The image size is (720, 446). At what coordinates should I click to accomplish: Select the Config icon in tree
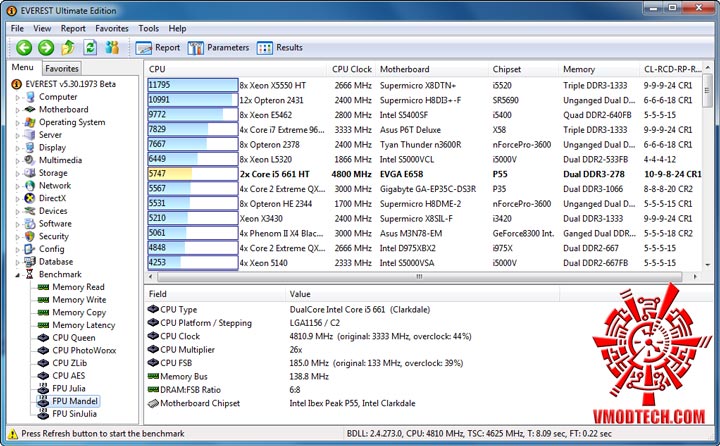[30, 249]
